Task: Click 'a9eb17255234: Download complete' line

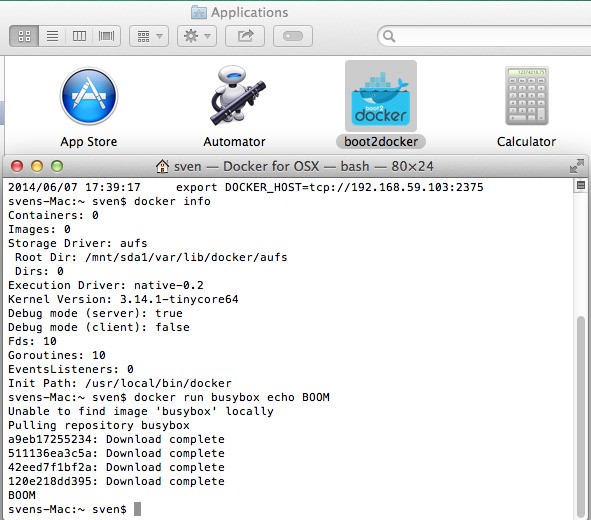Action: click(x=116, y=439)
